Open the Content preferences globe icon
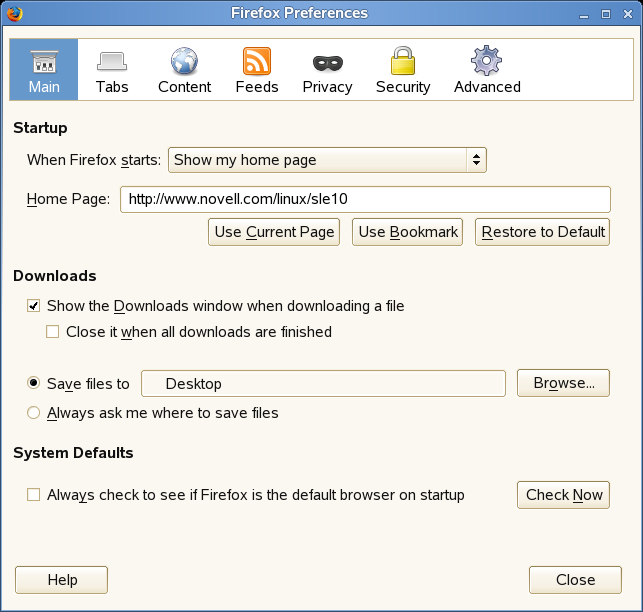 pos(184,61)
